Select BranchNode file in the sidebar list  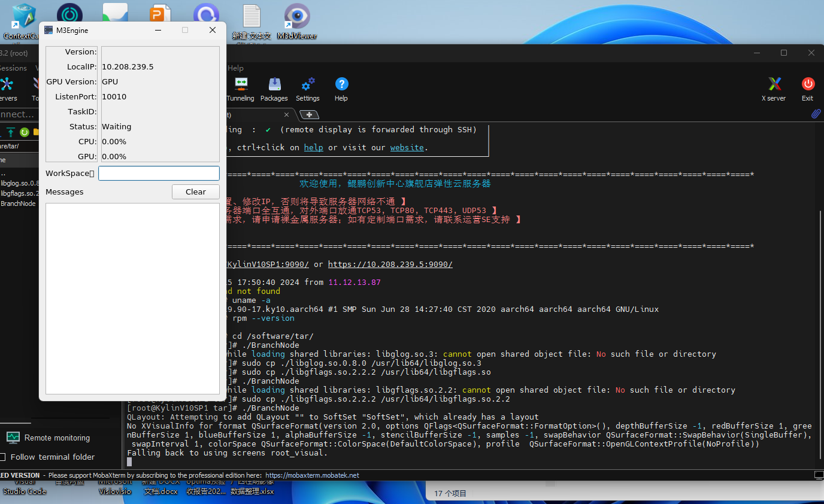tap(18, 204)
